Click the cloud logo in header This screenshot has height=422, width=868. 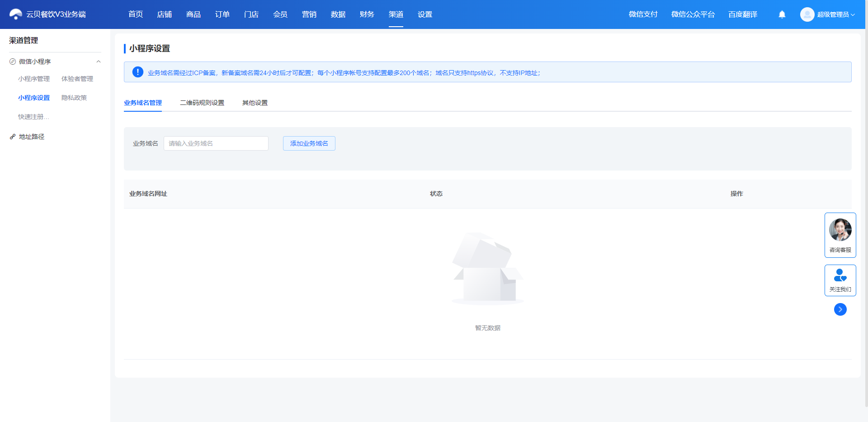16,14
